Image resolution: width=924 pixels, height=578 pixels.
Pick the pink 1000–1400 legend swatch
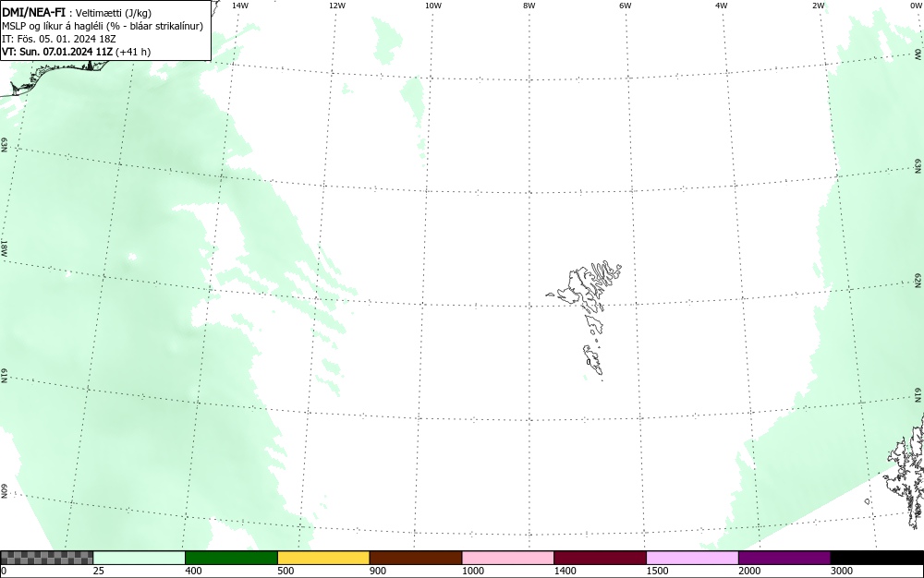508,558
